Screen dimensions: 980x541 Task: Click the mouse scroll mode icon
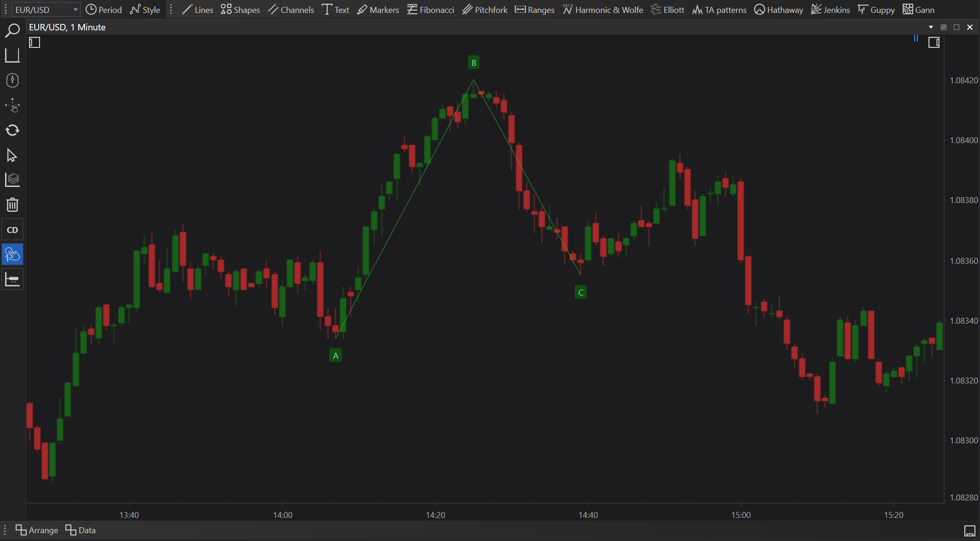tap(12, 81)
